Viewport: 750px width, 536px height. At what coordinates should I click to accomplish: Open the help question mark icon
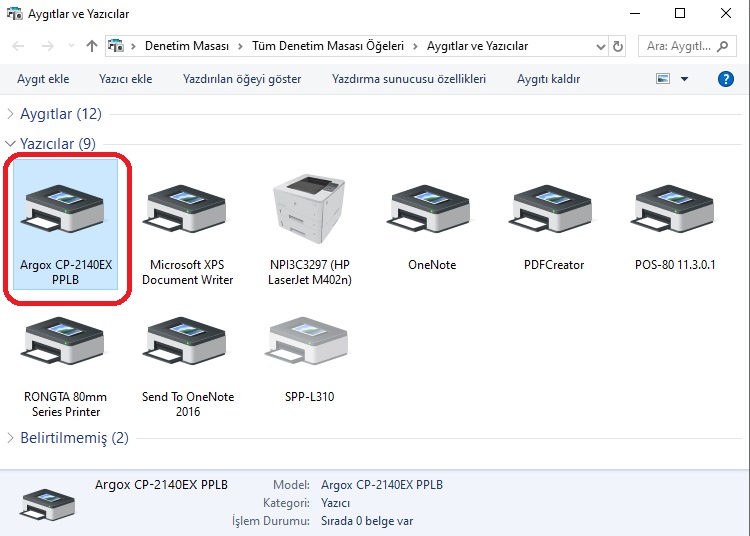coord(726,79)
